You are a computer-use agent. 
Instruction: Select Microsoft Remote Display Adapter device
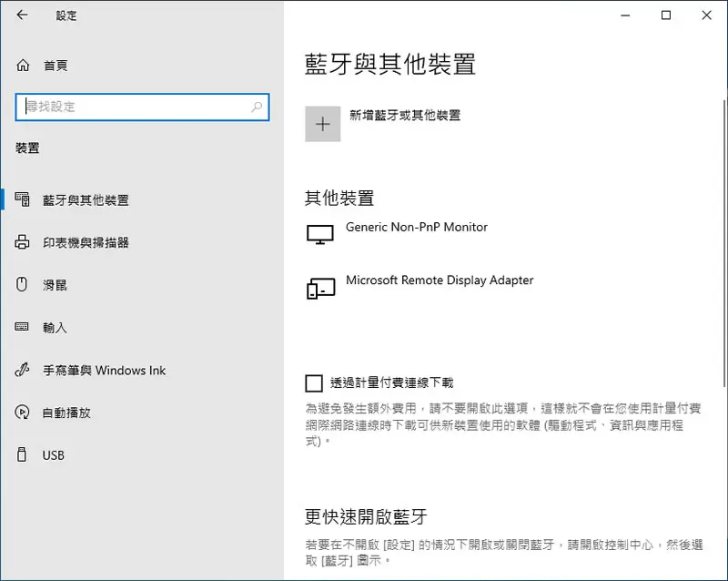click(420, 287)
